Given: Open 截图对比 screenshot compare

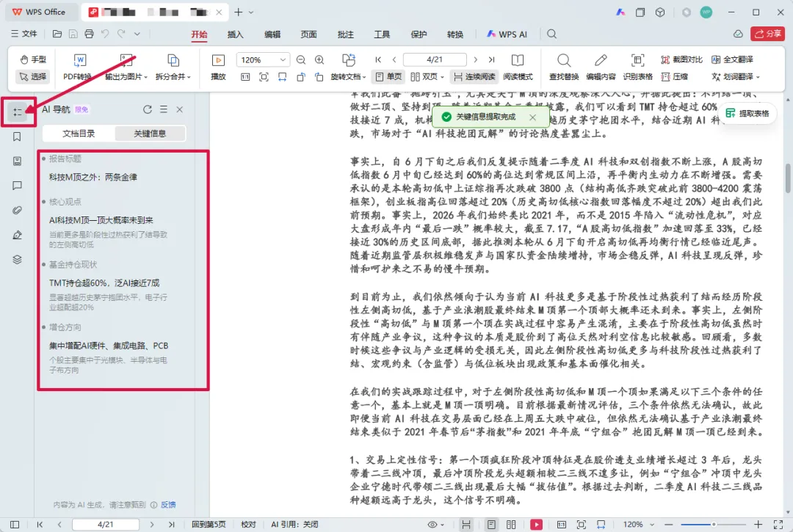Looking at the screenshot, I should click(x=681, y=59).
